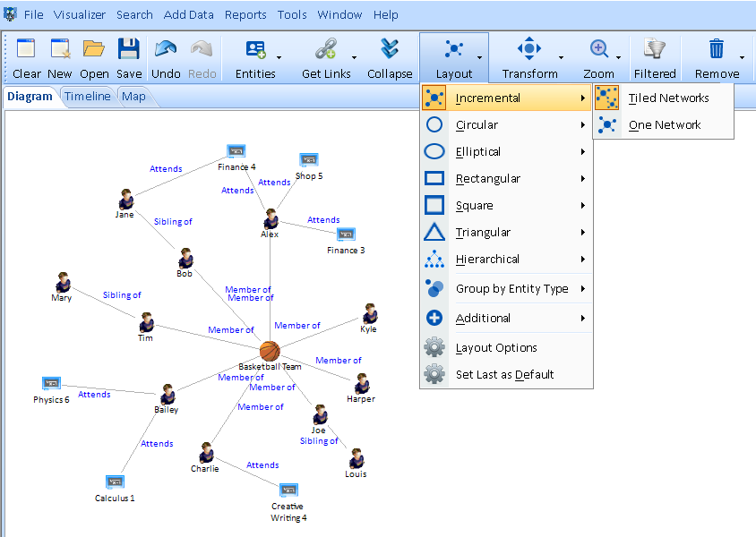The width and height of the screenshot is (756, 537).
Task: Open a file with Open icon
Action: pyautogui.click(x=94, y=49)
